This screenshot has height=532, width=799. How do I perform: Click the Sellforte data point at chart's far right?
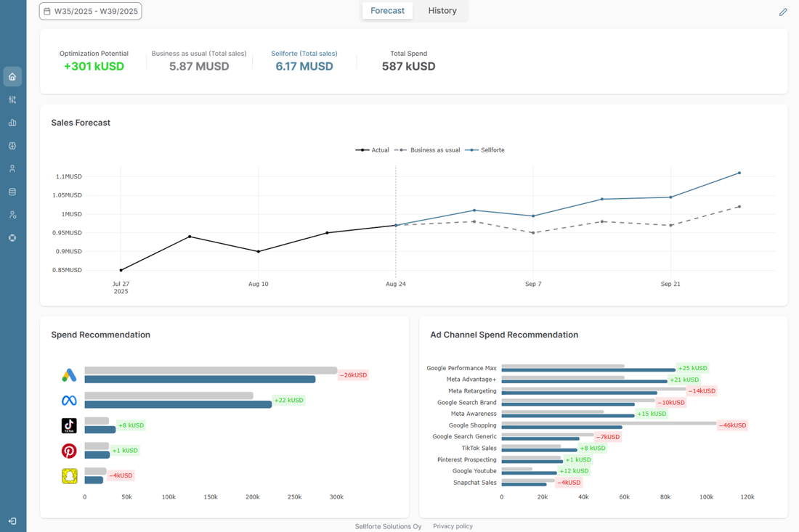click(x=739, y=173)
